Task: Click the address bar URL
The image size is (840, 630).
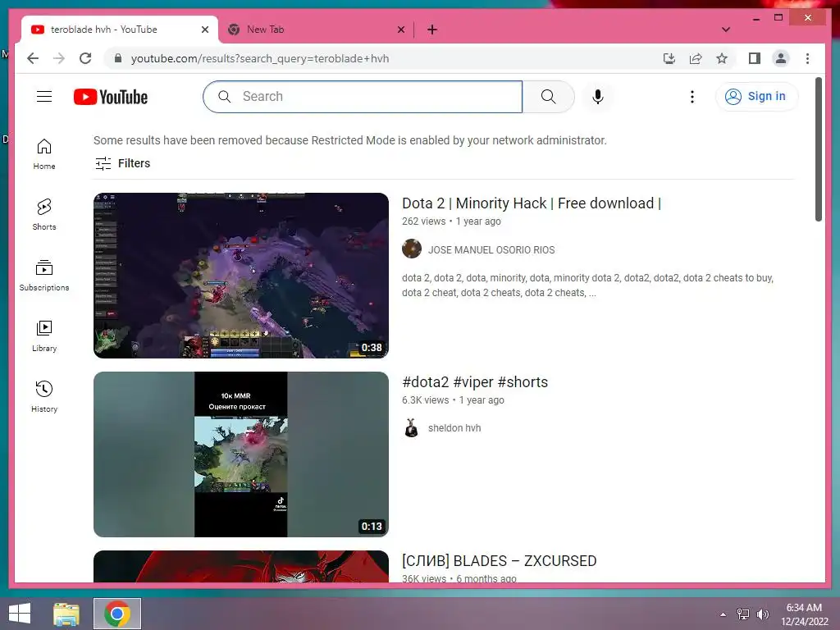Action: click(x=260, y=58)
